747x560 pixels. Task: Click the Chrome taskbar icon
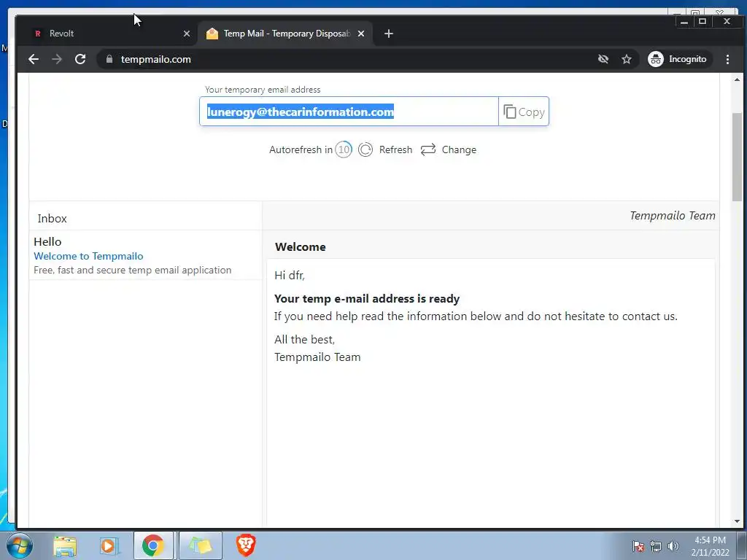tap(153, 545)
